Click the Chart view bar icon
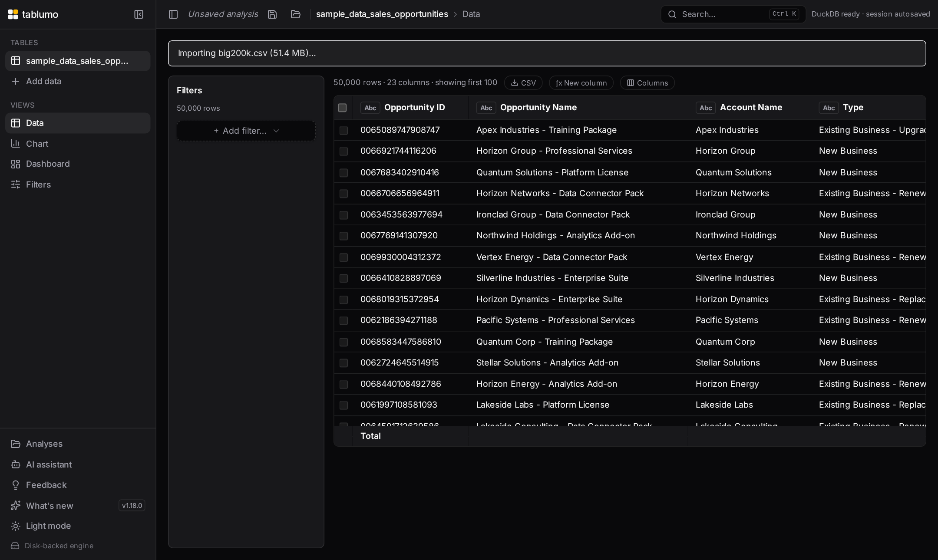The image size is (938, 560). (16, 143)
